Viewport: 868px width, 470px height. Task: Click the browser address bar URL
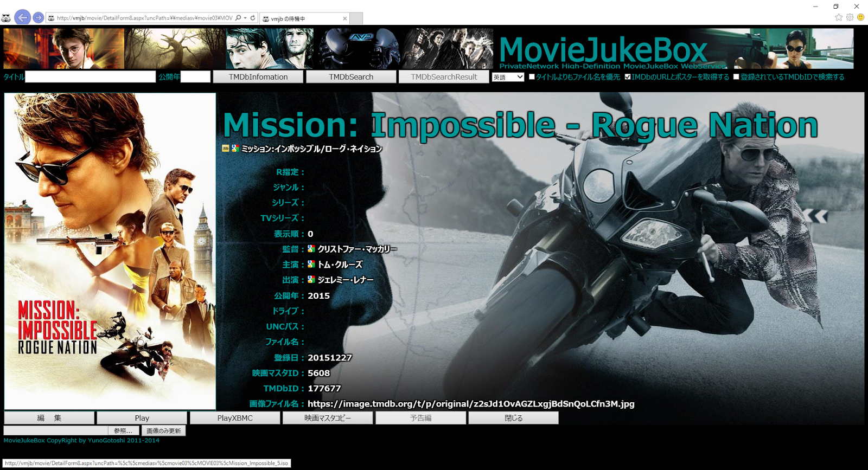point(144,18)
